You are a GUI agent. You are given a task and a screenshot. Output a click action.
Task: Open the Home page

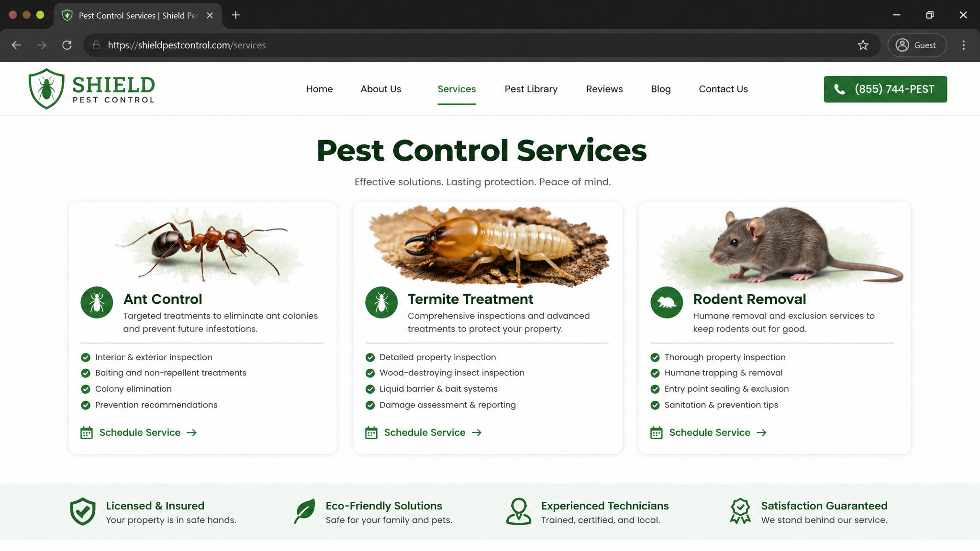coord(319,89)
